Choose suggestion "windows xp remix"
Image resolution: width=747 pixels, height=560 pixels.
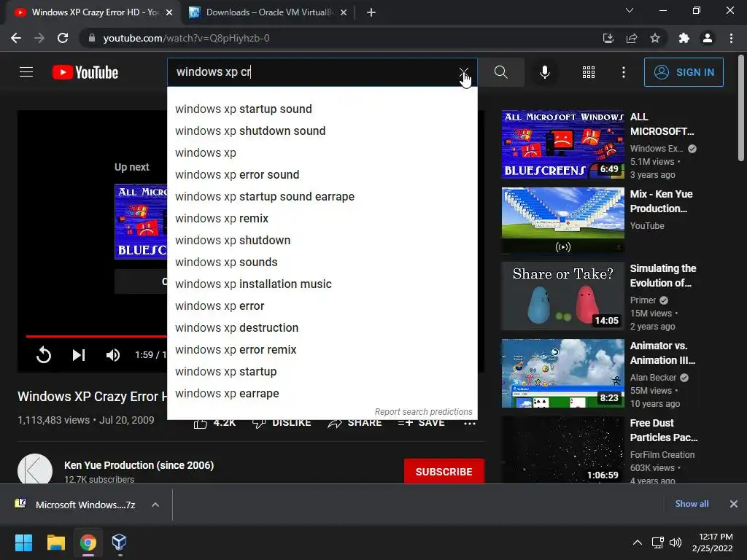click(x=322, y=219)
